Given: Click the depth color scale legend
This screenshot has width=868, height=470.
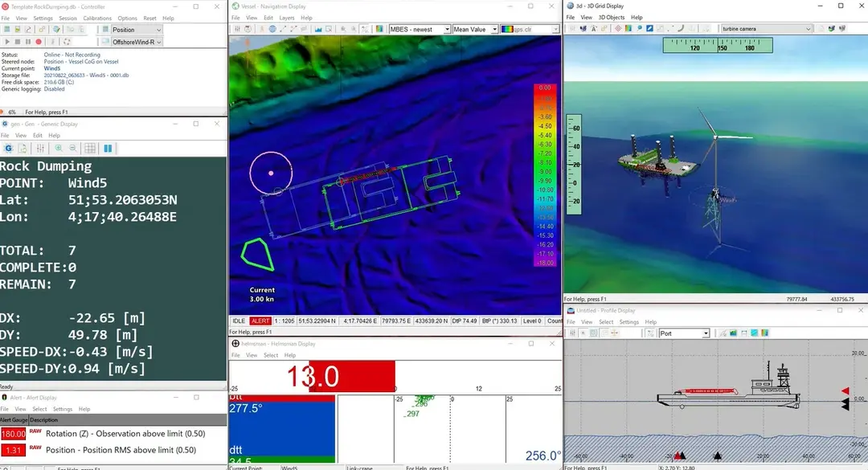Looking at the screenshot, I should (545, 175).
